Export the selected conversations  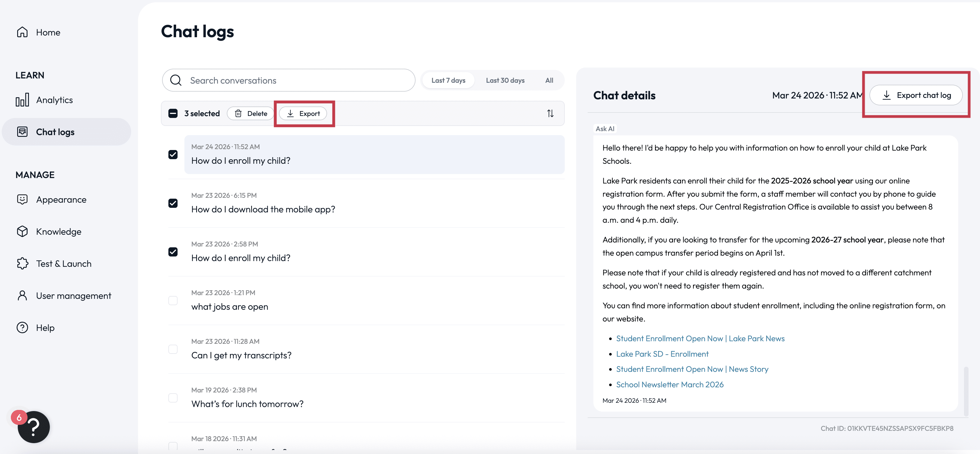pos(303,113)
